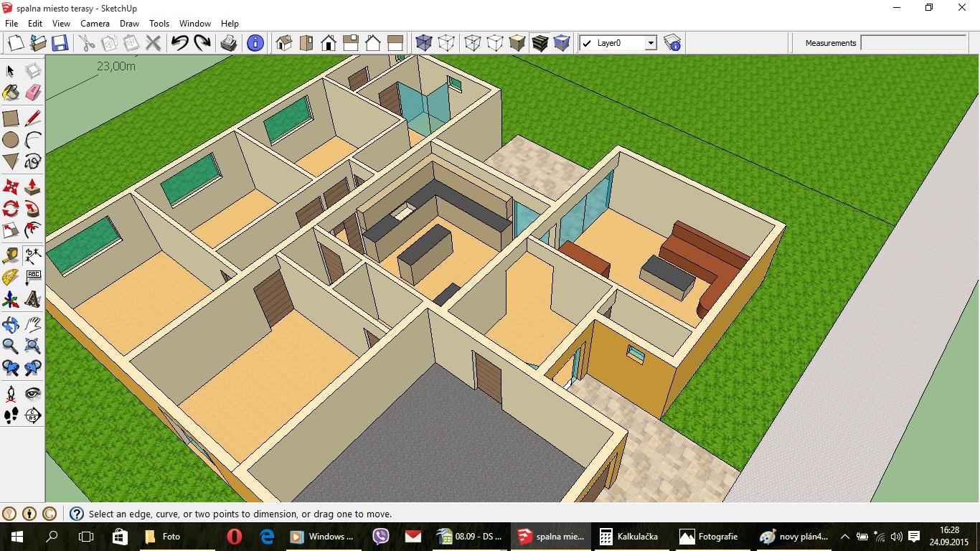The height and width of the screenshot is (551, 980).
Task: Open the Draw menu
Action: [129, 24]
